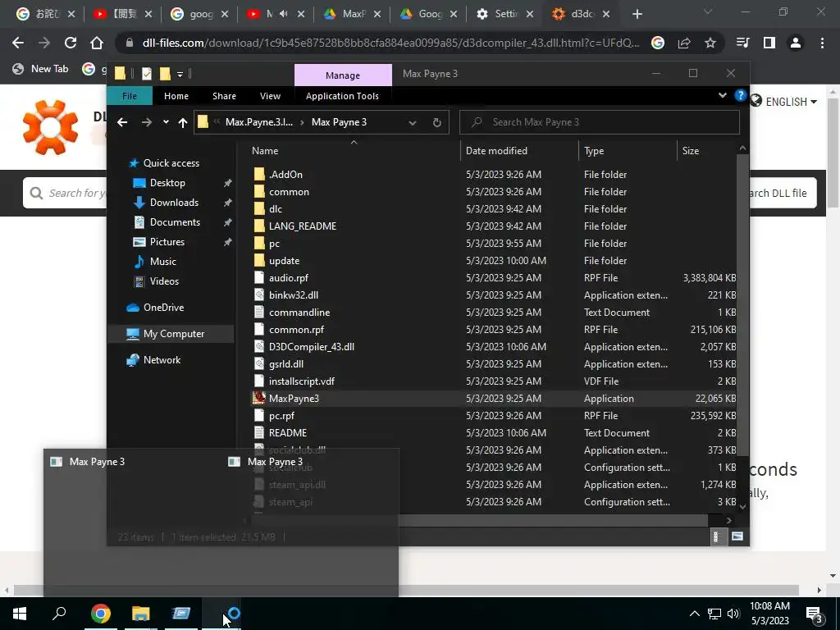Screen dimensions: 840x630
Task: Select the README text document
Action: [288, 433]
